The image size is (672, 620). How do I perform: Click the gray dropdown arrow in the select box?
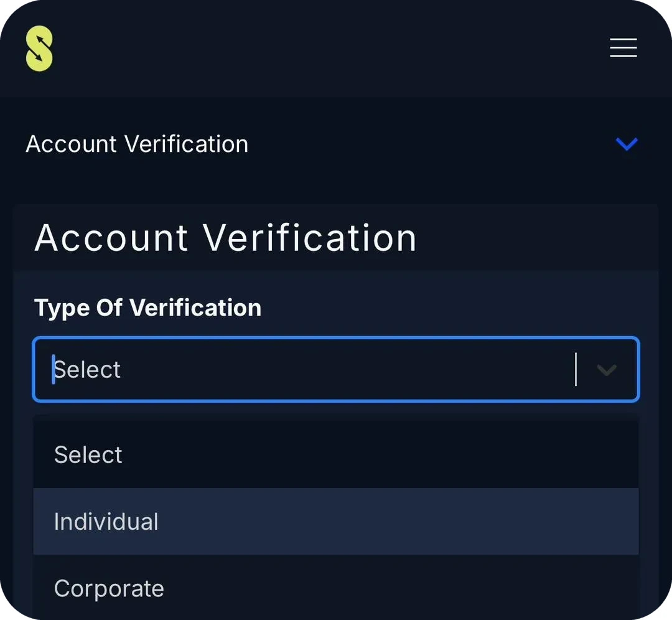(607, 370)
